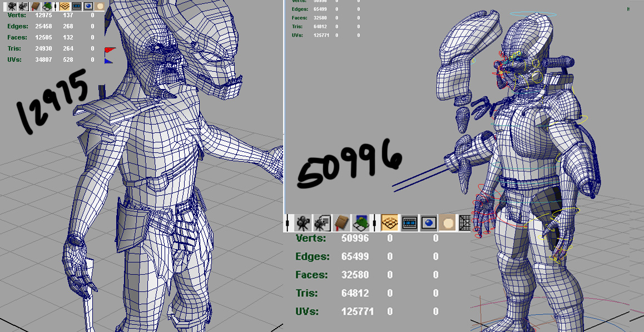
Task: Toggle Film Gate icon in enlarged inset toolbar
Action: [x=409, y=223]
